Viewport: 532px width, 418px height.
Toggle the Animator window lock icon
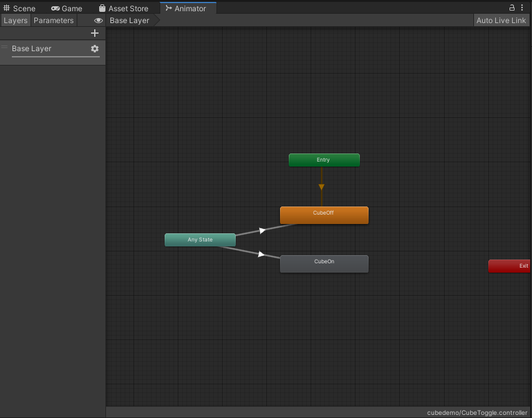pyautogui.click(x=512, y=7)
